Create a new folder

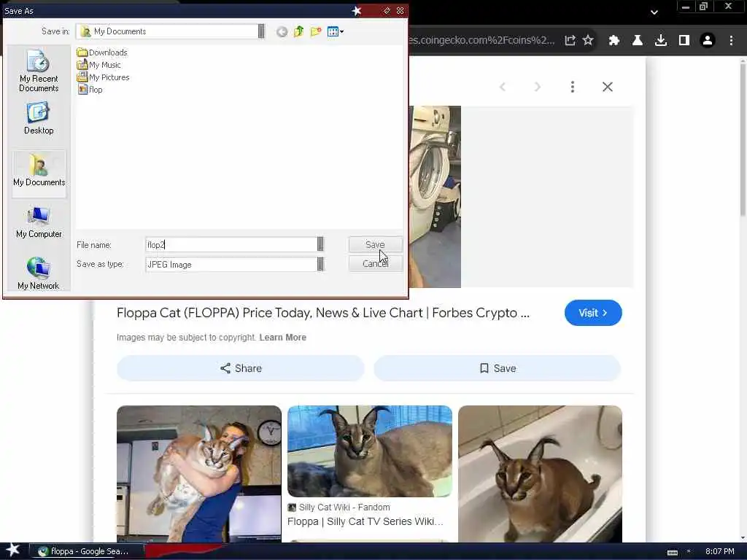pyautogui.click(x=316, y=32)
